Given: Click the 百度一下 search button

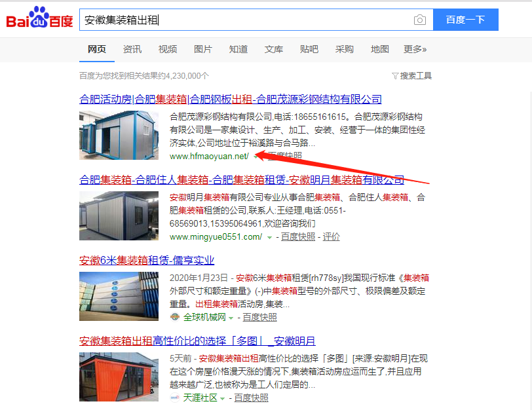Looking at the screenshot, I should [x=465, y=20].
